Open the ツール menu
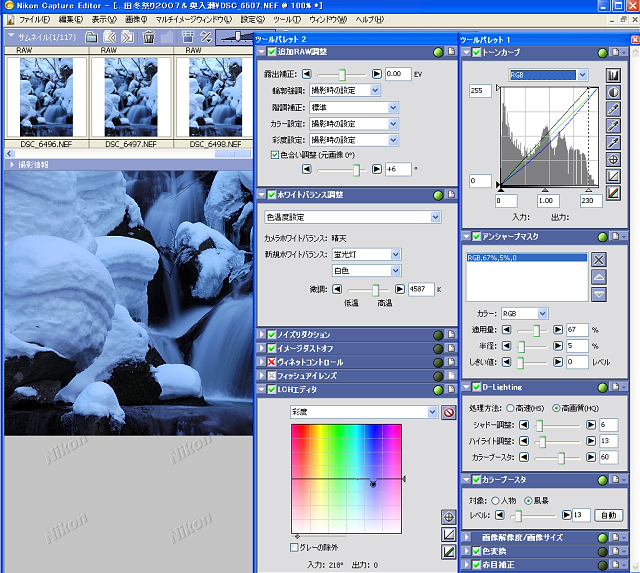This screenshot has width=640, height=573. click(x=287, y=20)
